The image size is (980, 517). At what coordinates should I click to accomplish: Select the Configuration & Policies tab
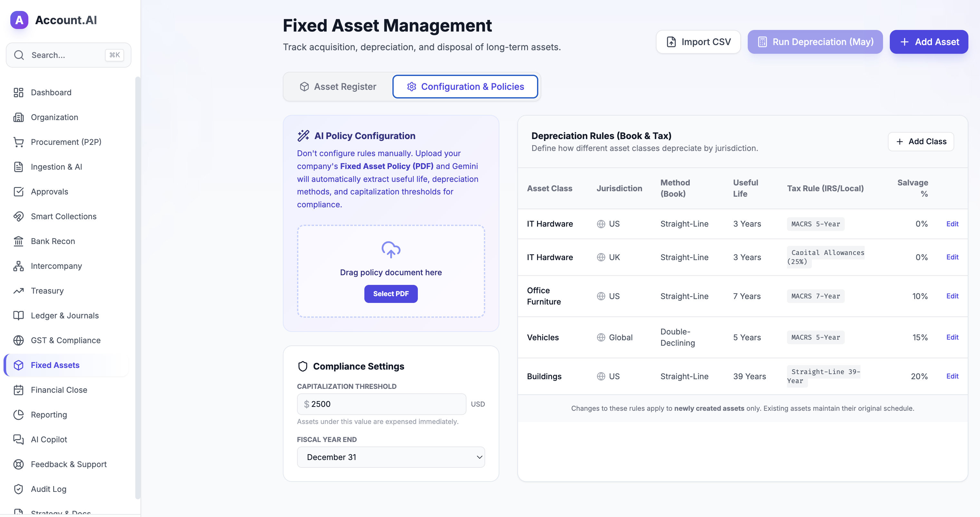(x=465, y=87)
